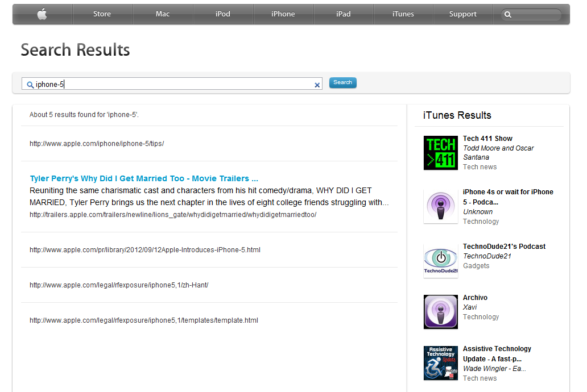Open the Assistive Technology Update artwork
587x392 pixels.
pyautogui.click(x=441, y=363)
